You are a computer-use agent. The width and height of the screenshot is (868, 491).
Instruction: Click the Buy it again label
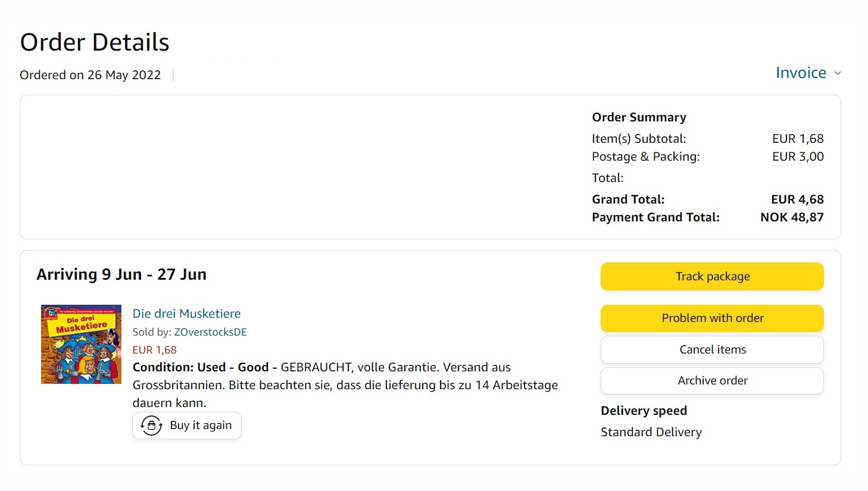coord(201,426)
